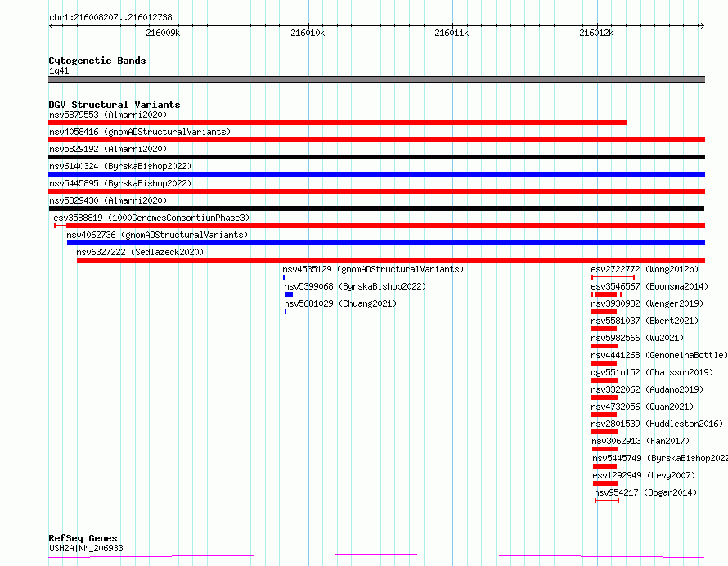Click the small blue bar of nsv5399068
The image size is (728, 566).
click(x=289, y=294)
